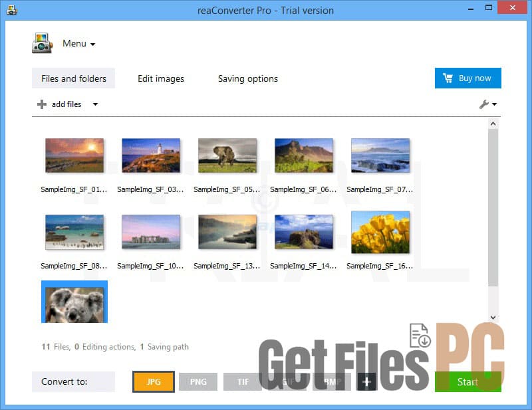This screenshot has height=410, width=532.
Task: Open the Saving options tab
Action: pyautogui.click(x=248, y=78)
